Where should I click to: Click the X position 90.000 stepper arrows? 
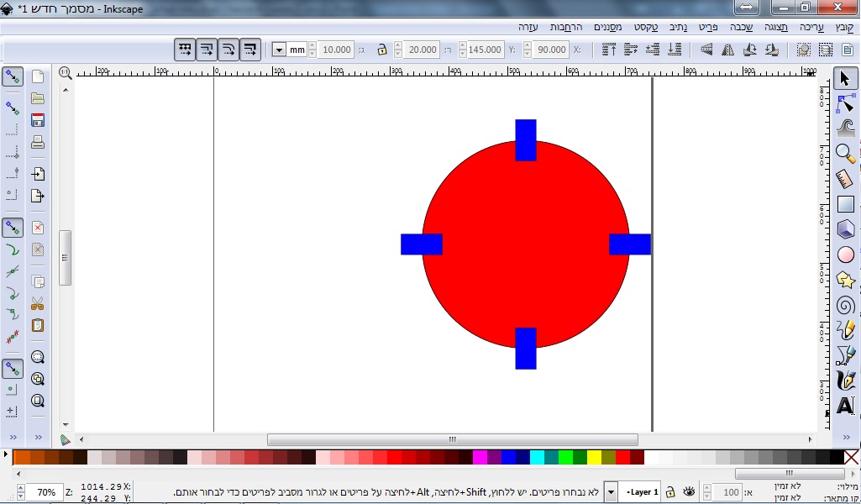coord(528,50)
